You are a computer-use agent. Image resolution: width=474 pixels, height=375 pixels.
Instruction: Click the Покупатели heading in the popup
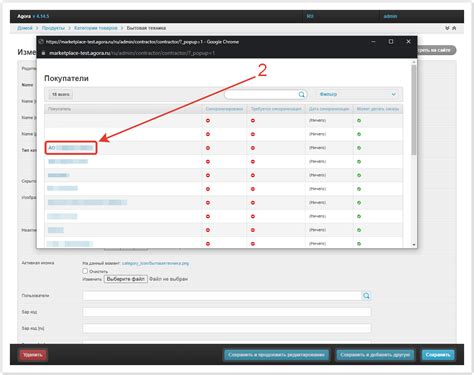[66, 78]
